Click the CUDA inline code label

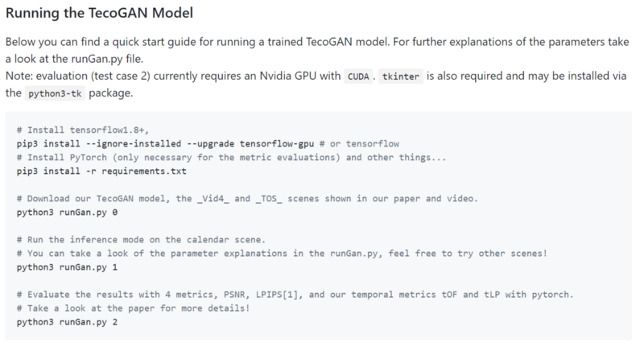coord(358,76)
